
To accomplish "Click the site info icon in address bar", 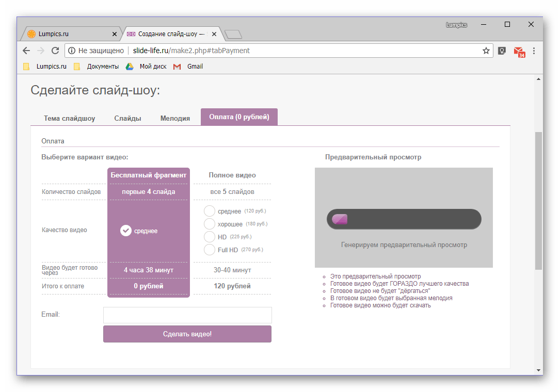I will [x=72, y=51].
